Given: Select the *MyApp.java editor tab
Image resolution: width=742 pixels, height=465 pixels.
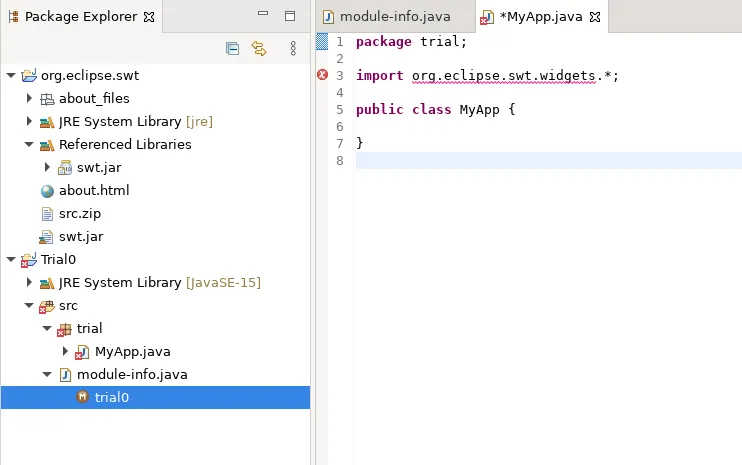Looking at the screenshot, I should pos(541,17).
